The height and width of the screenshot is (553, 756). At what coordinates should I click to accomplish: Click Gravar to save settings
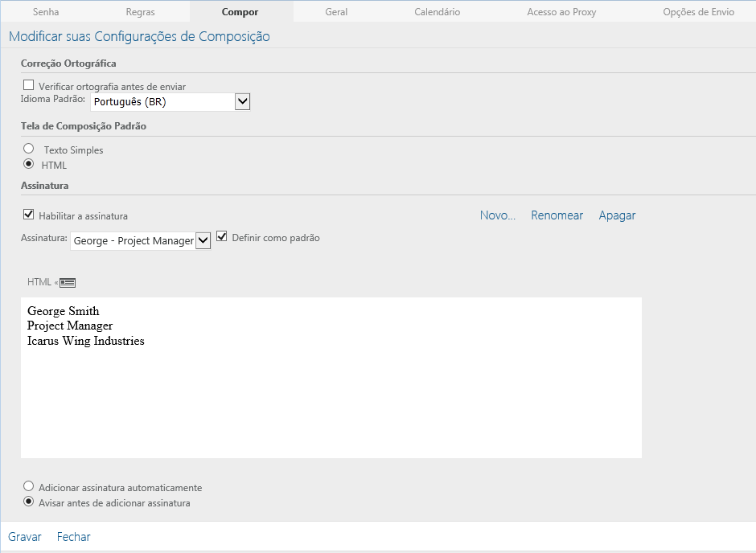point(25,537)
